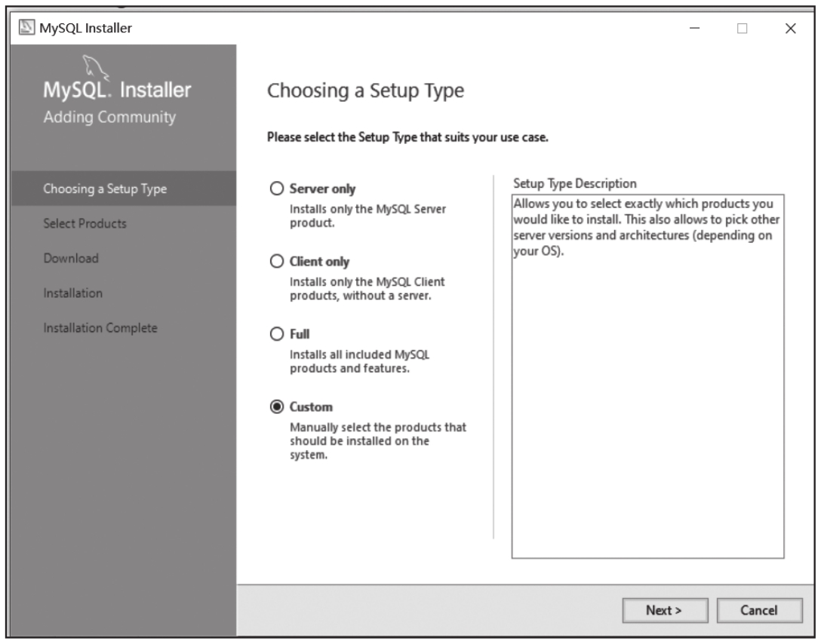Click 'Please select the Setup Type' instruction text
821x644 pixels.
pos(407,137)
